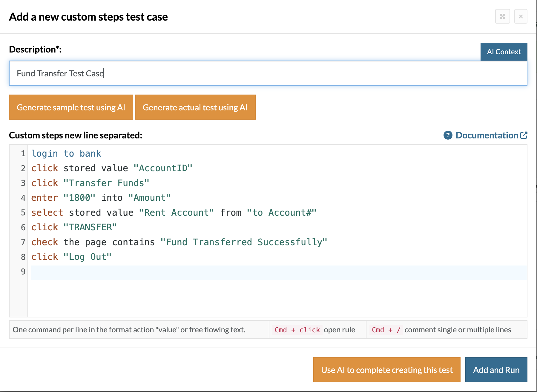Click the "login to bank" step line
537x392 pixels.
click(x=66, y=154)
